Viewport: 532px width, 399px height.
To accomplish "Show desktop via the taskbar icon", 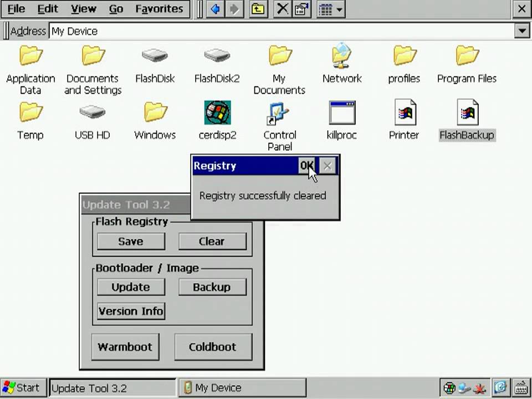I will click(500, 387).
